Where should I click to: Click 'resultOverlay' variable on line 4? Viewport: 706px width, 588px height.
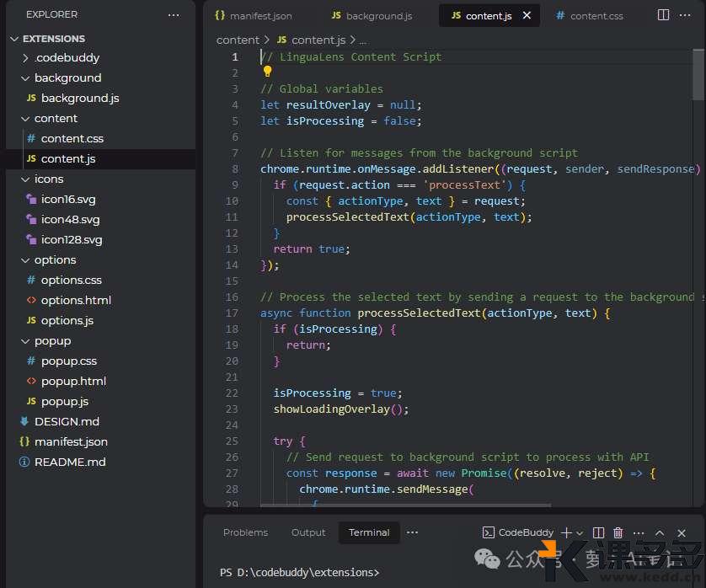329,105
